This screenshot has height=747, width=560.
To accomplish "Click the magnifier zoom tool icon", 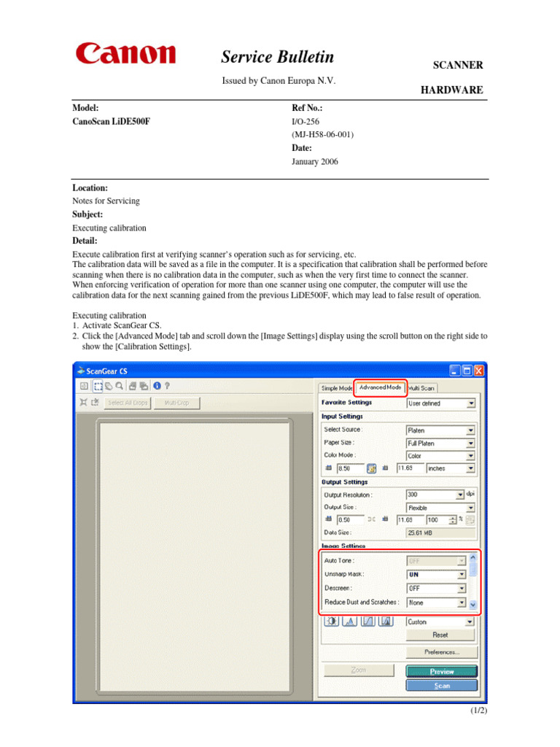I will click(x=120, y=386).
